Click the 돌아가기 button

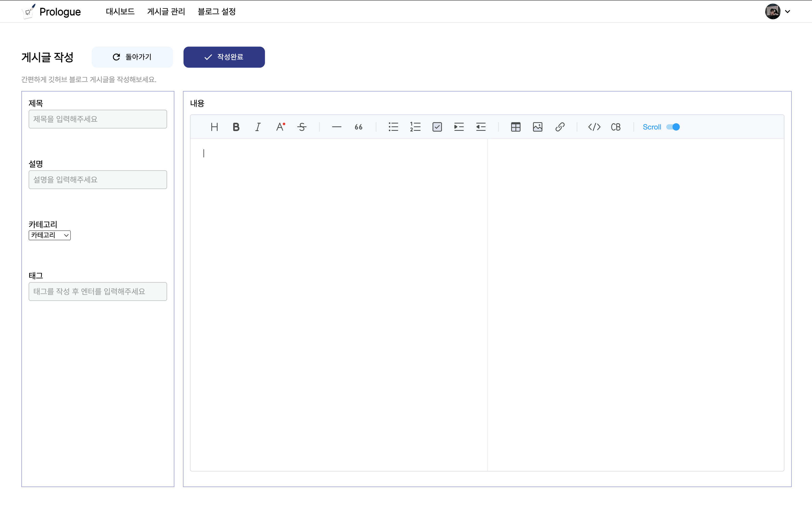132,57
